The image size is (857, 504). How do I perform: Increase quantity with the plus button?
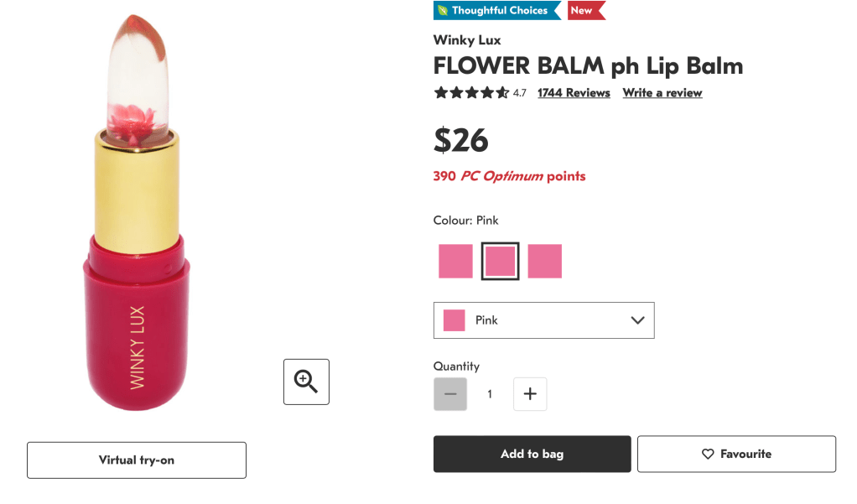pos(530,394)
